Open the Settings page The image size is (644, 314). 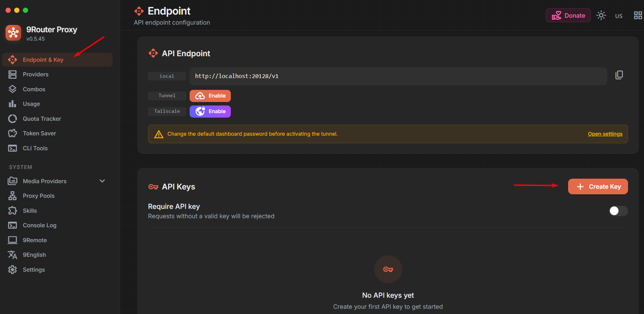tap(58, 270)
